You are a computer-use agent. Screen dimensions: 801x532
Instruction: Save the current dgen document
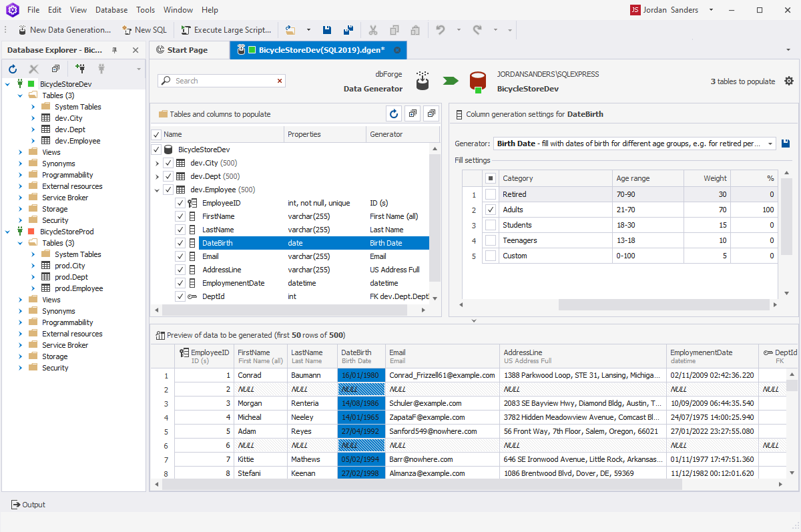326,29
